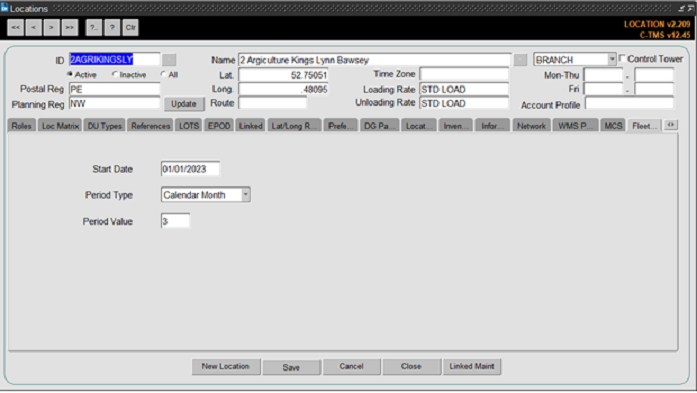Open the DU Types tab
This screenshot has height=393, width=697.
pyautogui.click(x=104, y=126)
